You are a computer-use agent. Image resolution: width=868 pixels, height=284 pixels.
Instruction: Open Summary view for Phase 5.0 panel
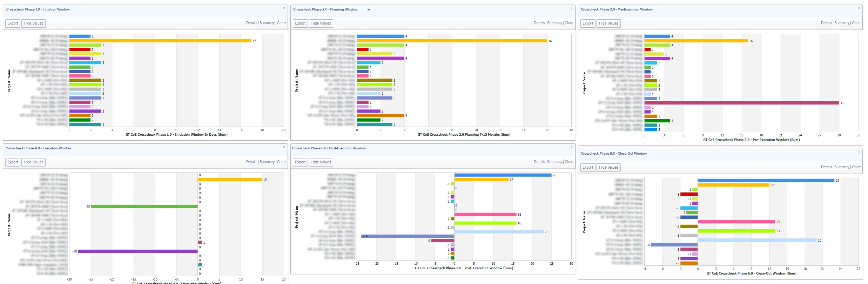[555, 162]
